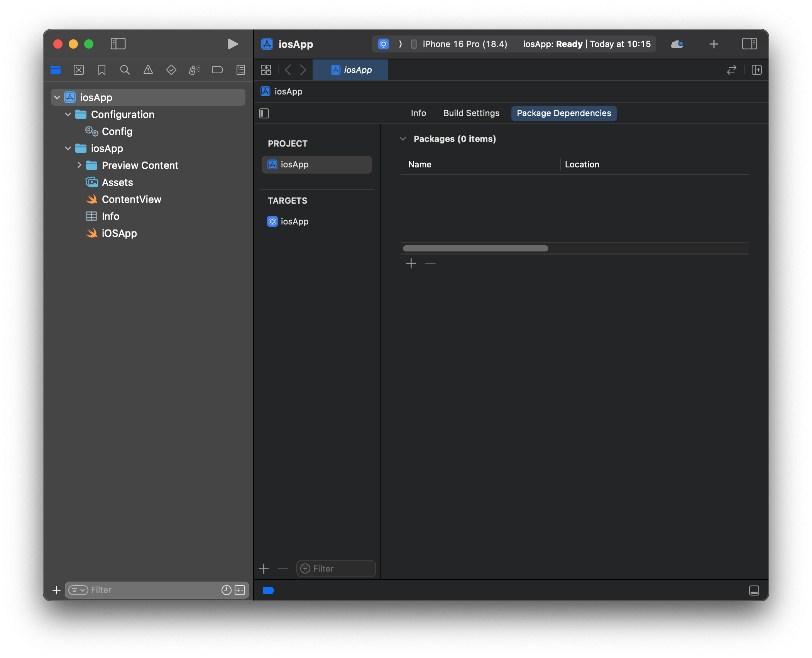
Task: Open the Library with plus button
Action: [714, 44]
